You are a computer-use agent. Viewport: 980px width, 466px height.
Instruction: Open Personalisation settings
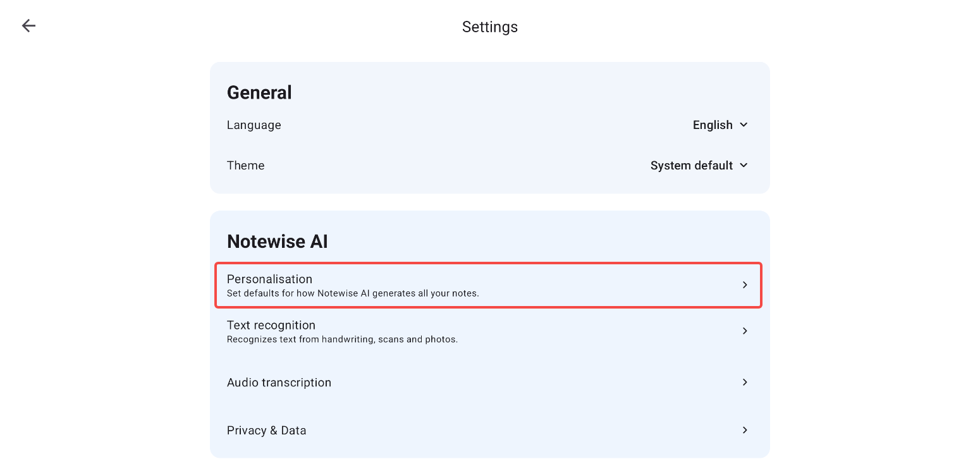(488, 285)
